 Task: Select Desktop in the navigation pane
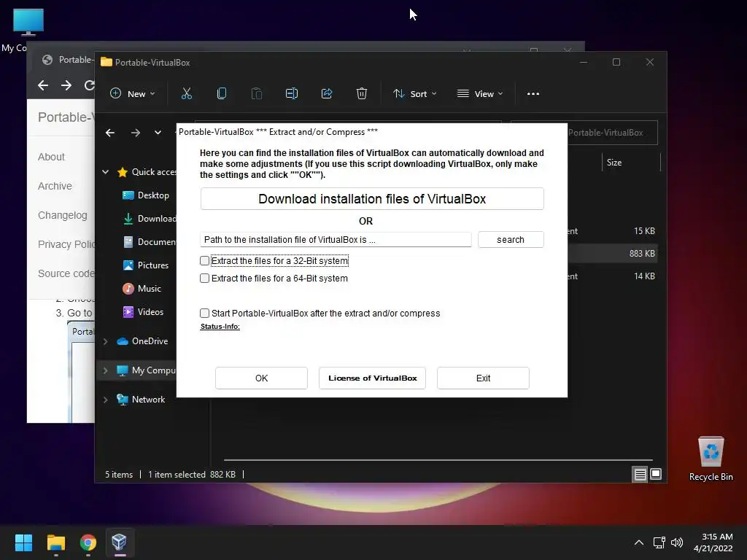pos(146,195)
